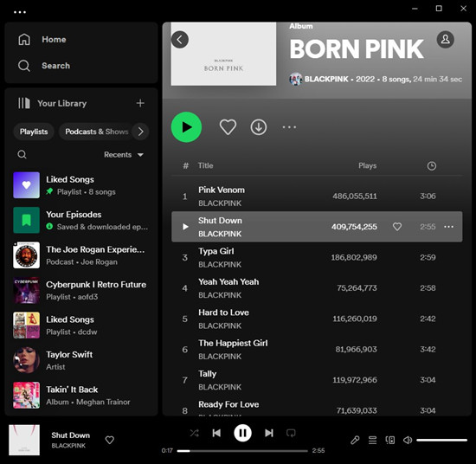This screenshot has height=464, width=476.
Task: Go back with the back arrow
Action: point(180,40)
